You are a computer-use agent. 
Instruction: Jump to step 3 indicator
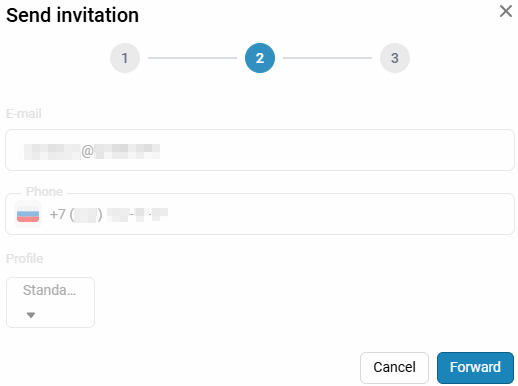(395, 58)
